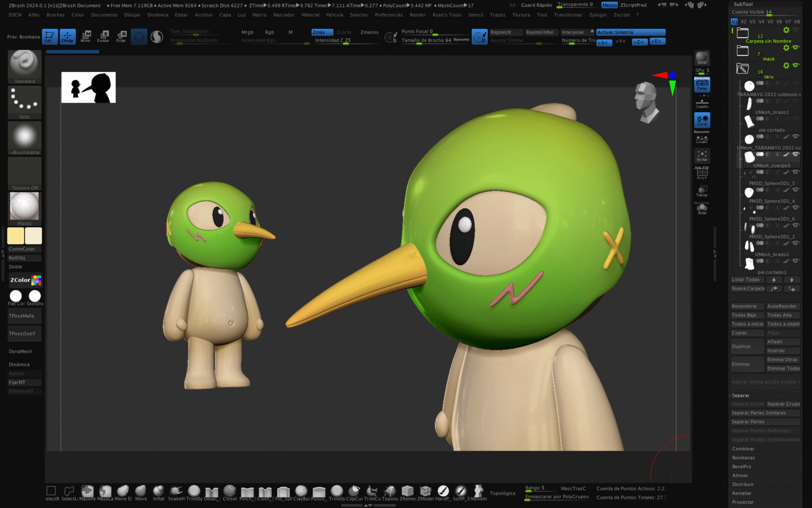Toggle the Cuadric floor grid
Viewport: 812px width, 508px height.
[x=702, y=102]
